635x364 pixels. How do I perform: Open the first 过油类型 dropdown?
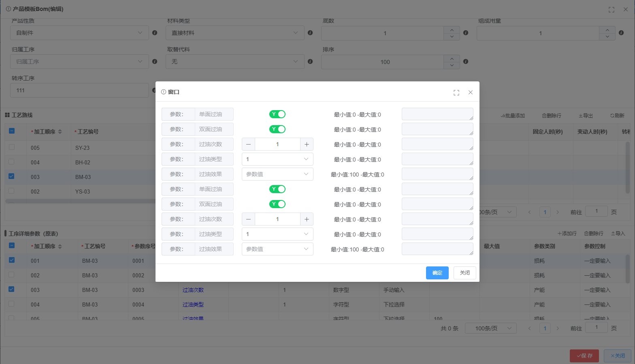[277, 159]
